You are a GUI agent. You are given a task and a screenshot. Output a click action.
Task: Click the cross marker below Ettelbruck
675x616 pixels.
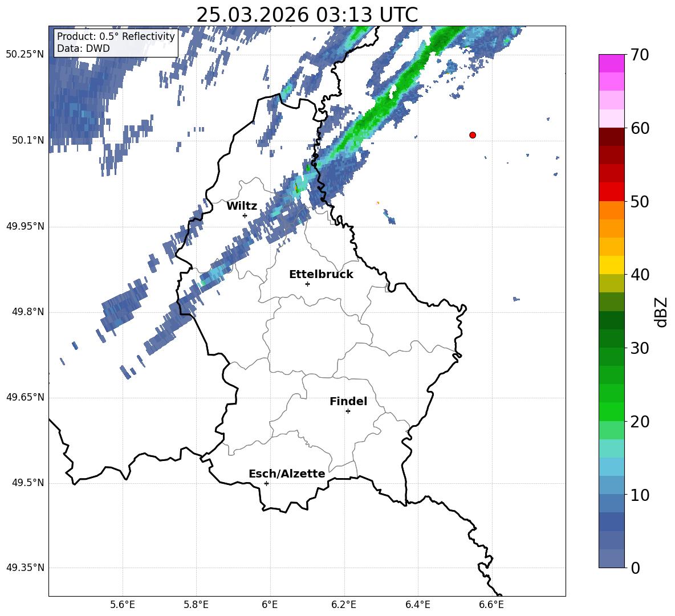tap(307, 284)
